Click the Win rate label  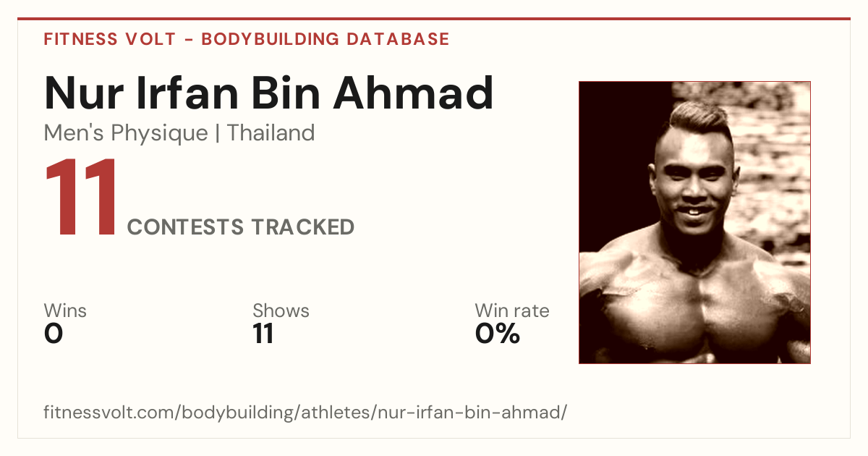tap(512, 311)
